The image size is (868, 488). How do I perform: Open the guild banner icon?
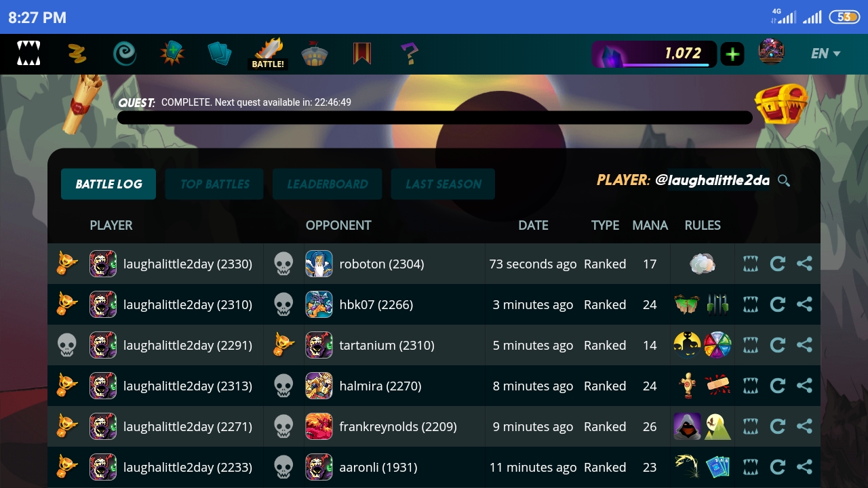coord(362,53)
